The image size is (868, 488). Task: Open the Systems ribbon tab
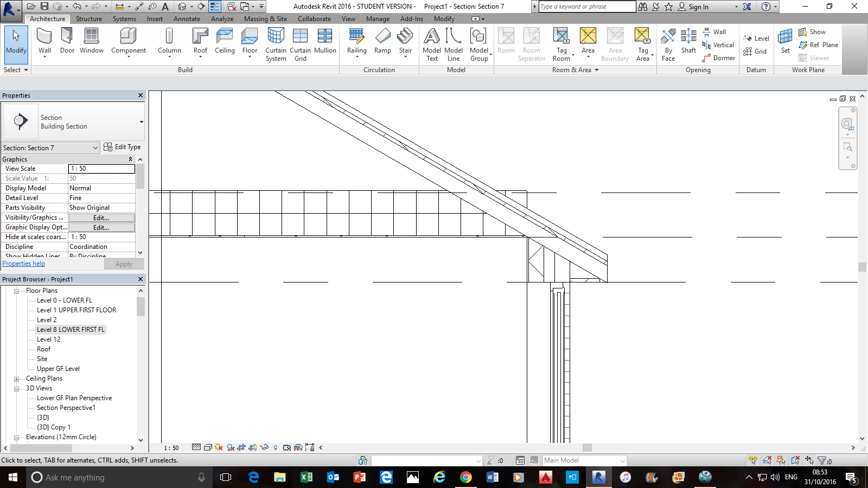124,19
